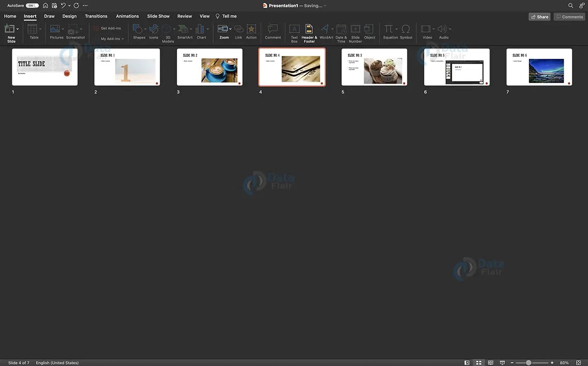Expand the Video insertion dropdown
The image size is (588, 366).
434,29
